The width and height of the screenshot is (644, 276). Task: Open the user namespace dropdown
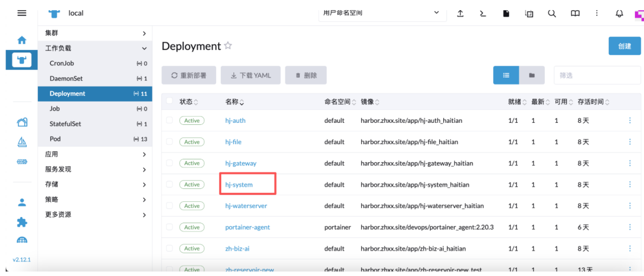(382, 13)
